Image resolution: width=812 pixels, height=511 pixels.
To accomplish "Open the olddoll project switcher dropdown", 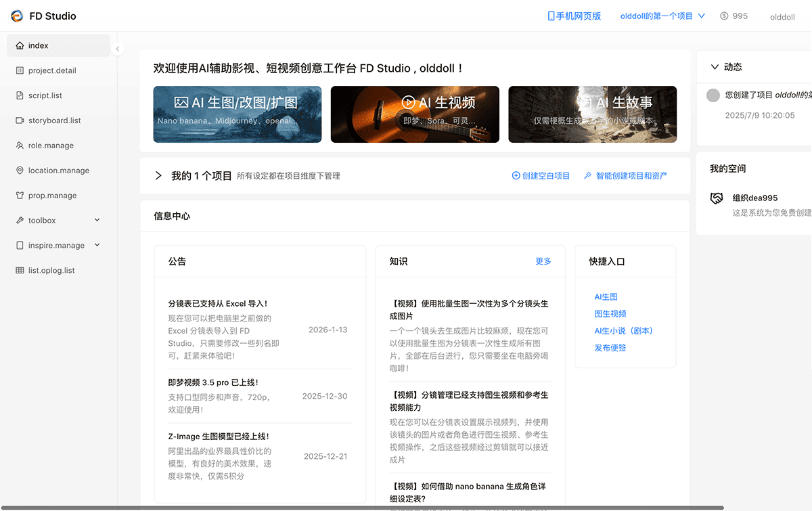I will (662, 16).
